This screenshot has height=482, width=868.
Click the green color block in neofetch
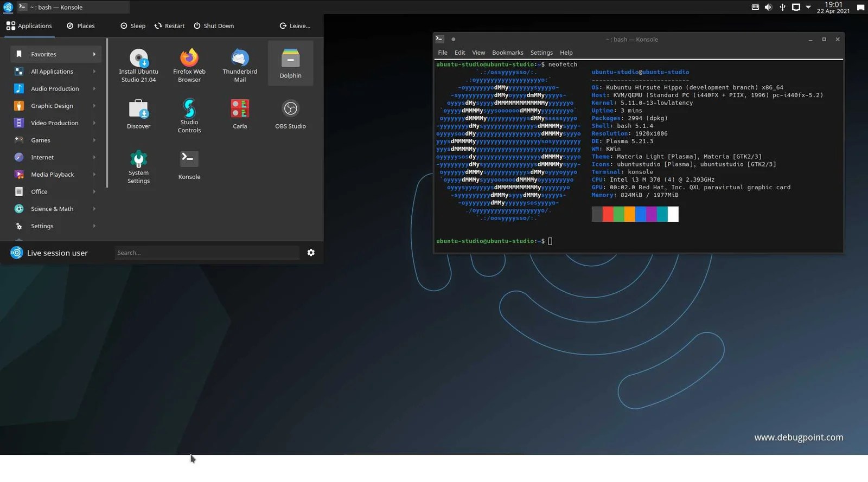618,214
